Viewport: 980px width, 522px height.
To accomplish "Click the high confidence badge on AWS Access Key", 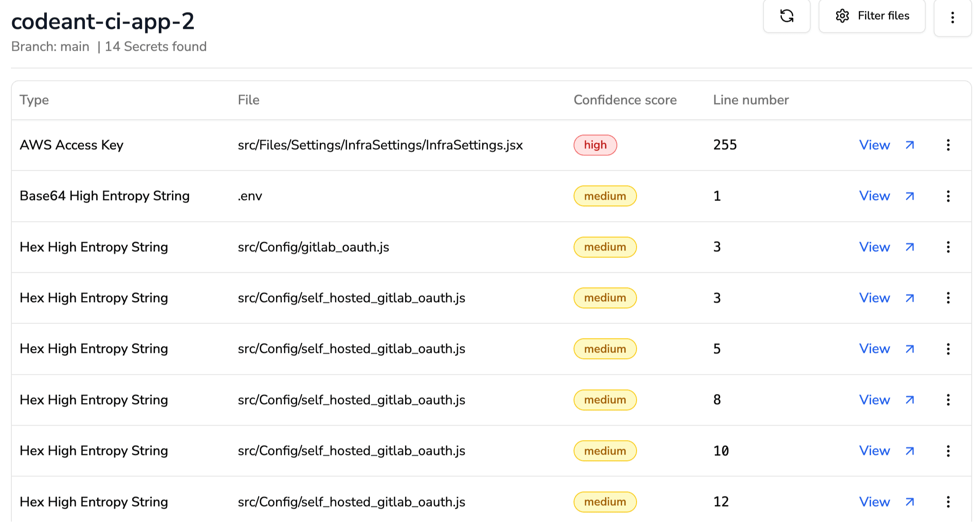I will [x=595, y=145].
